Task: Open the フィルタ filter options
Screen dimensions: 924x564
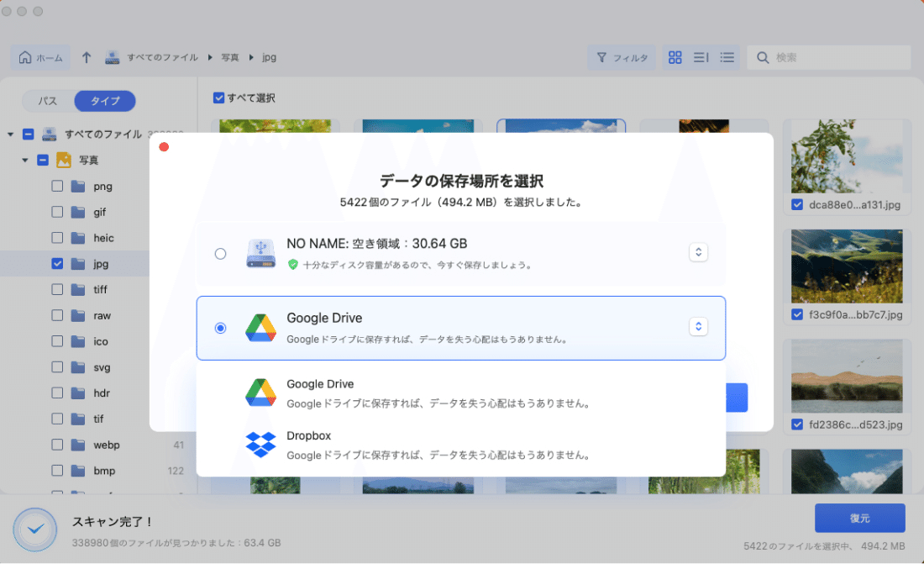Action: tap(622, 57)
